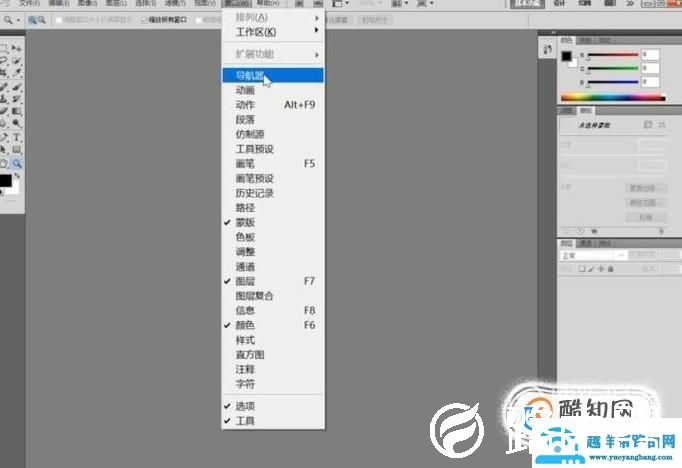
Task: Click the G value input field
Action: [651, 68]
